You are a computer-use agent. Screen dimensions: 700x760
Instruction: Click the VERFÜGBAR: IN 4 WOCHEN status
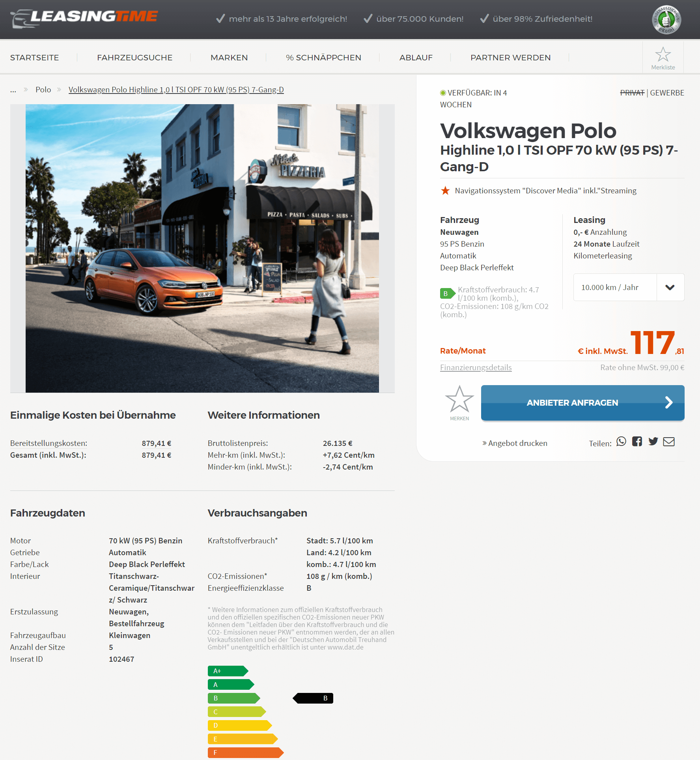[473, 99]
